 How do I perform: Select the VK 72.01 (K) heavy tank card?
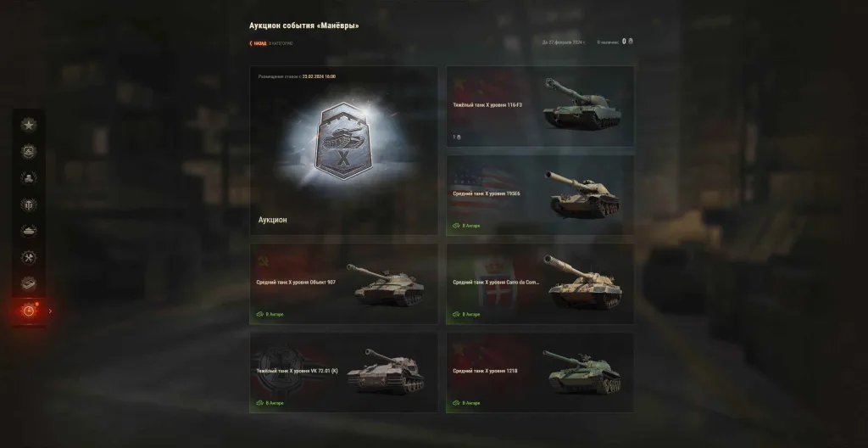[344, 372]
